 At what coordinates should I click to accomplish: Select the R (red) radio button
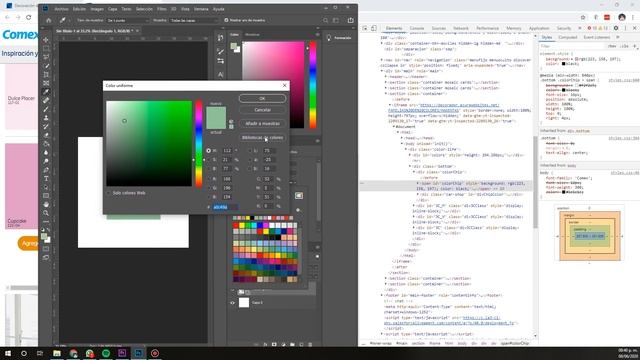(209, 179)
